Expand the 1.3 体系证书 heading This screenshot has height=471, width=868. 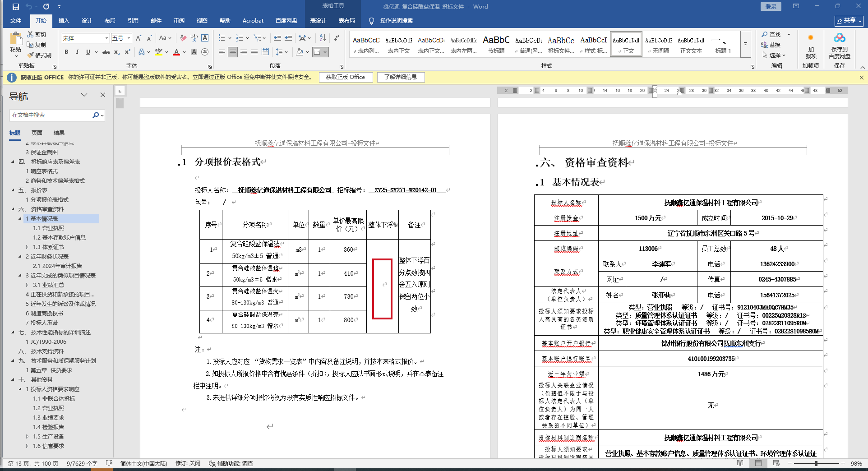point(27,247)
